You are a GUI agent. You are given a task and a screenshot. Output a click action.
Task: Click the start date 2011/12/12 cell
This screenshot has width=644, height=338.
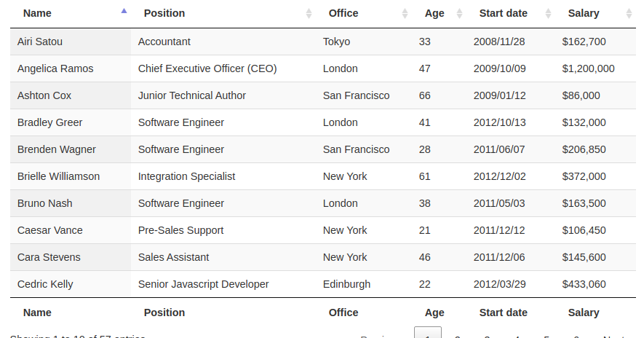click(x=498, y=230)
